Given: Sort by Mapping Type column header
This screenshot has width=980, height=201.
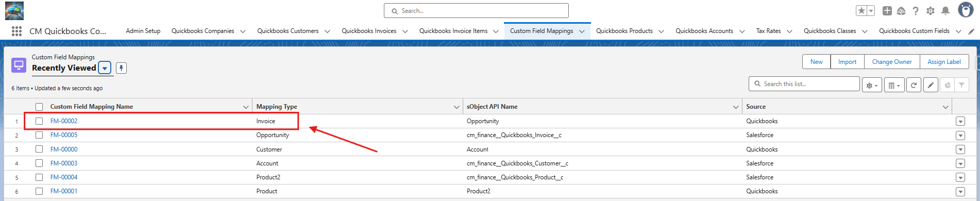Looking at the screenshot, I should (x=277, y=107).
